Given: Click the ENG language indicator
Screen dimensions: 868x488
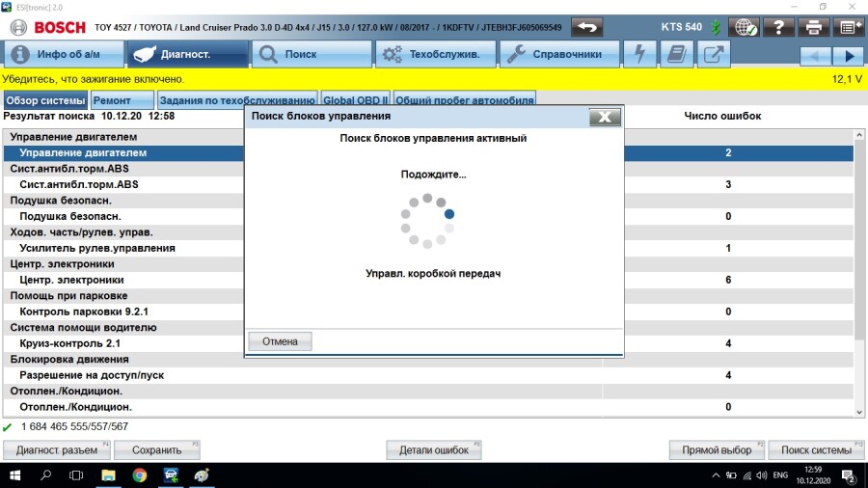Looking at the screenshot, I should coord(780,475).
